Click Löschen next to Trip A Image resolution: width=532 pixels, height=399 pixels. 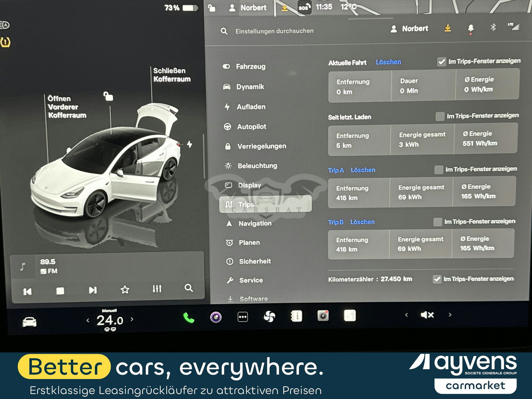363,170
